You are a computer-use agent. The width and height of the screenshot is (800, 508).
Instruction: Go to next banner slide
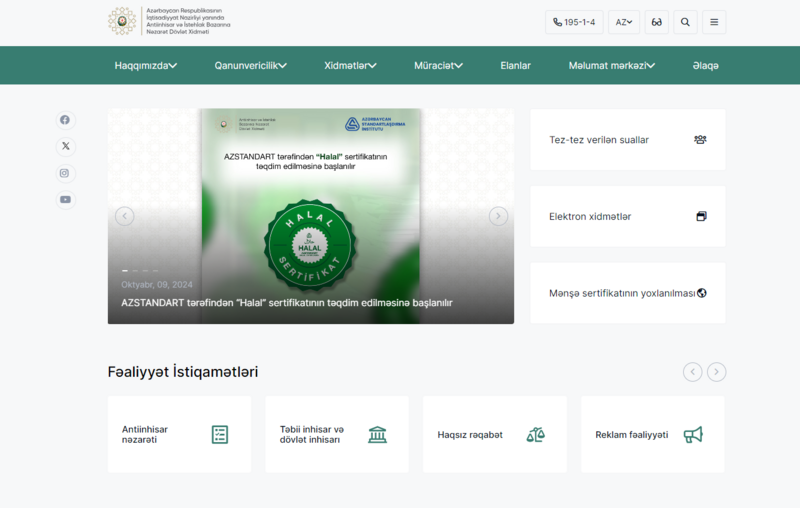(x=498, y=216)
